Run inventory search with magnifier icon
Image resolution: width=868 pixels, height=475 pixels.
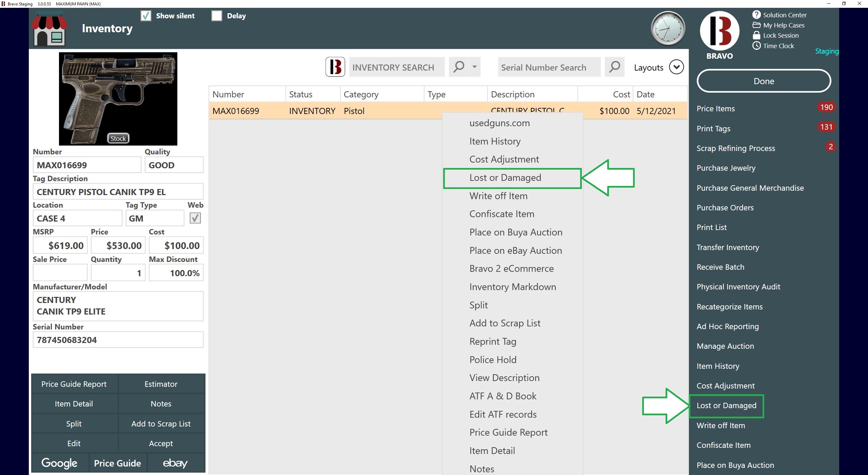pos(459,67)
